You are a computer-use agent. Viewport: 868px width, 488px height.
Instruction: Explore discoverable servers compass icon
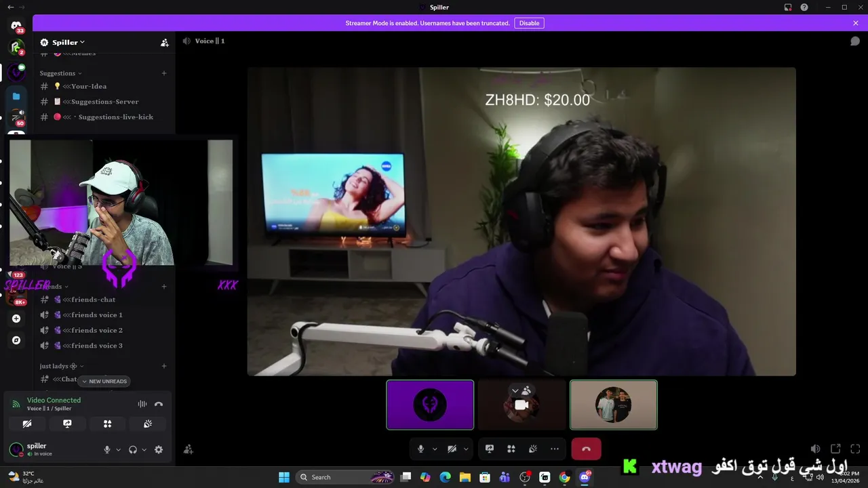16,340
